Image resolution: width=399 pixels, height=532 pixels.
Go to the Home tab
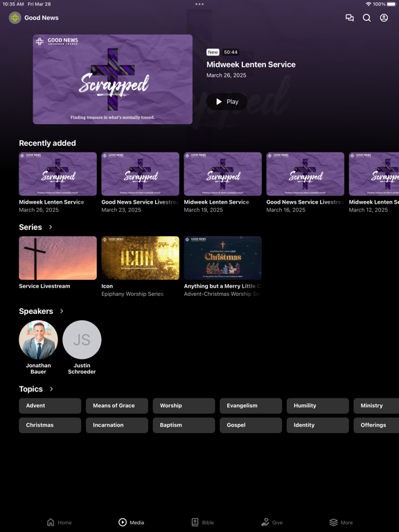[x=59, y=522]
